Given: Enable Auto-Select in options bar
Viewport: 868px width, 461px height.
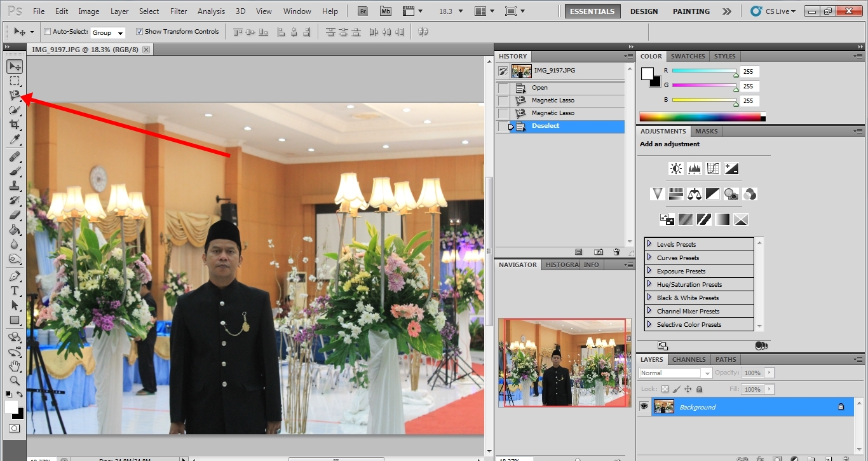Looking at the screenshot, I should pyautogui.click(x=47, y=31).
